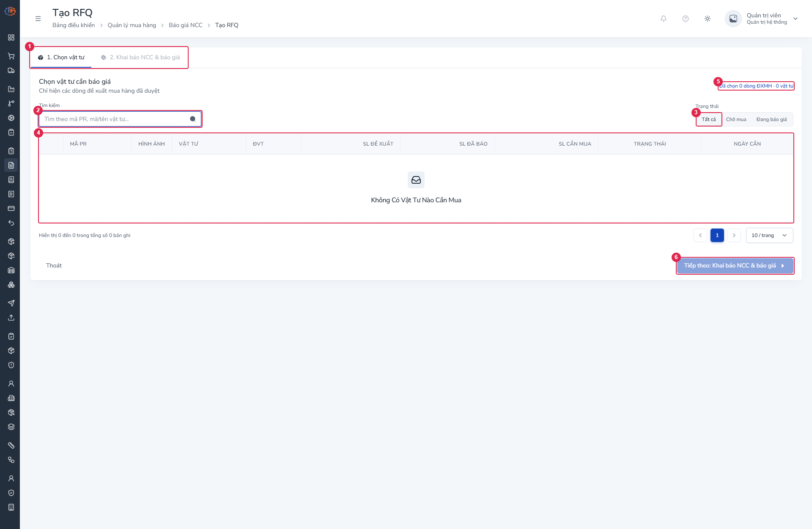Switch to tab 2. Khai báo NCC & báo giá
This screenshot has width=812, height=529.
[140, 57]
